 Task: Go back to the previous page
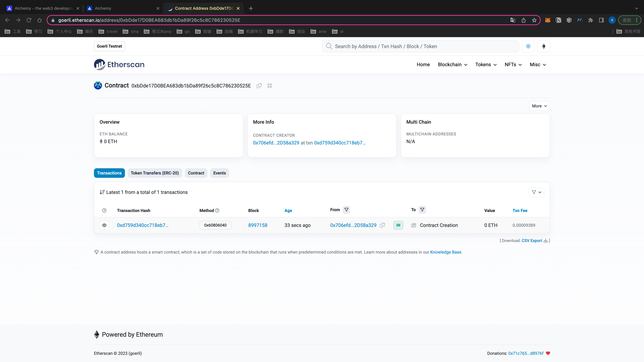pos(7,20)
